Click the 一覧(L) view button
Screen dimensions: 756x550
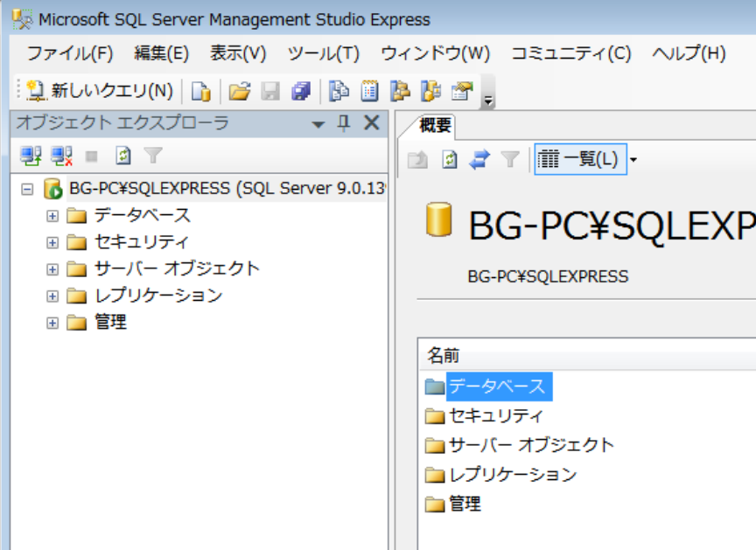(x=580, y=159)
